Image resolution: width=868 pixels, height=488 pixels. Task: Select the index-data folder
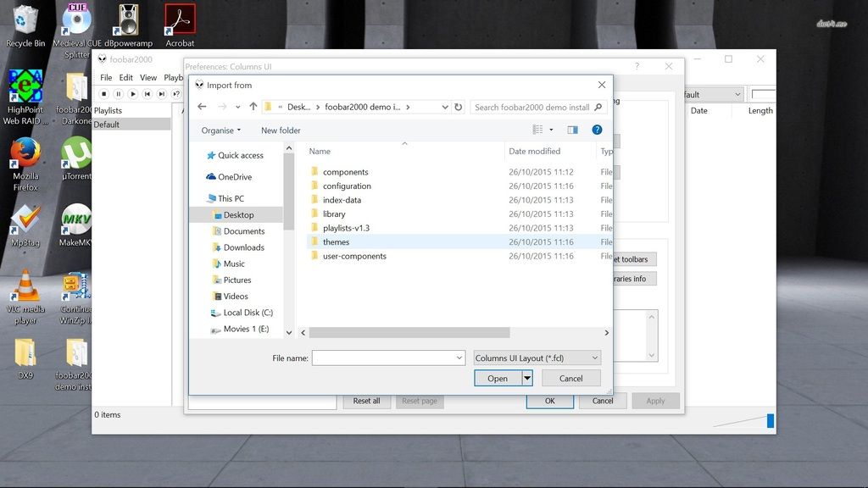tap(459, 200)
